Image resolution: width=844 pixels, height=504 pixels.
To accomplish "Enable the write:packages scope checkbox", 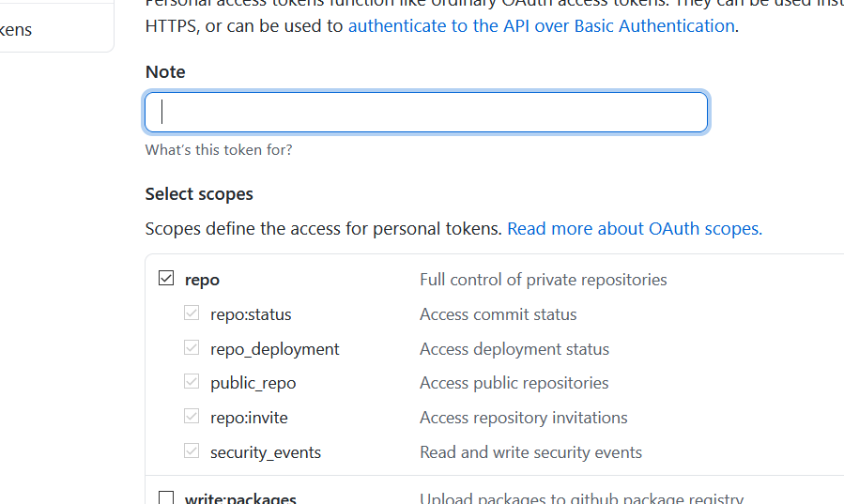I will point(166,498).
